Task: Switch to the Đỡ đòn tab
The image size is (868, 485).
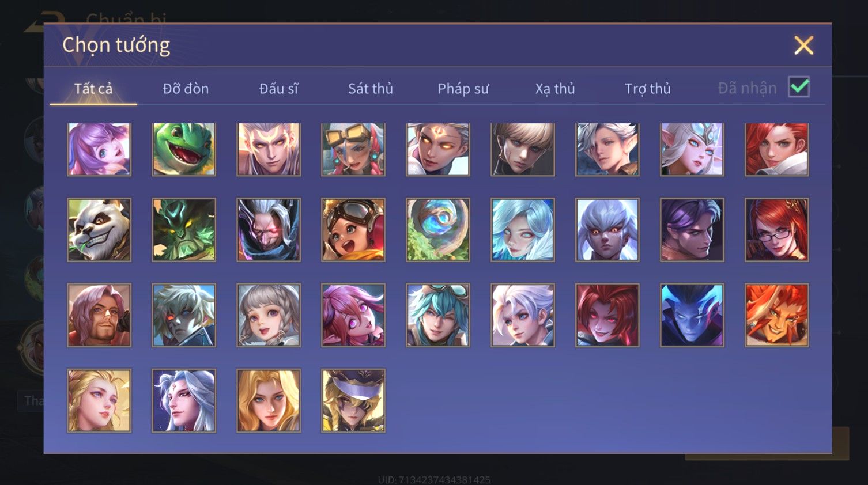Action: (x=186, y=89)
